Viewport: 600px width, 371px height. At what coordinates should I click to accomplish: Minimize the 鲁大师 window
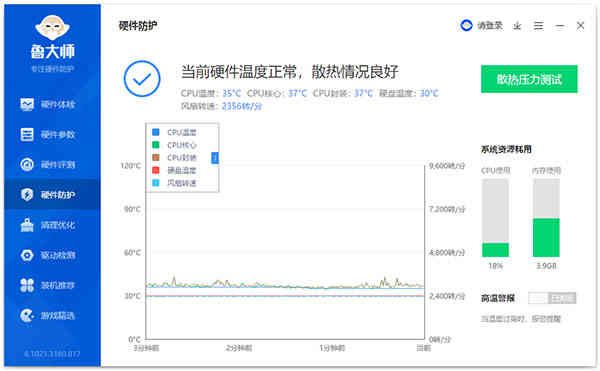pyautogui.click(x=560, y=26)
